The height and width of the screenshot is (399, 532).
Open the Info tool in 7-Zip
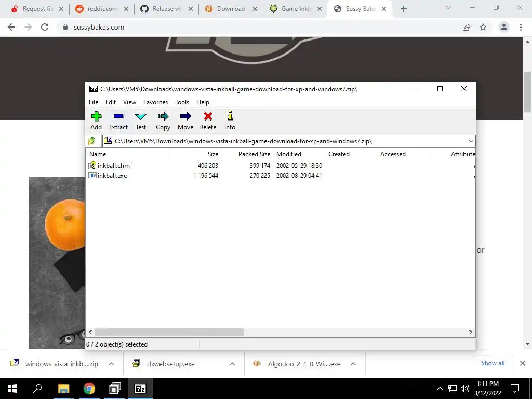[230, 121]
